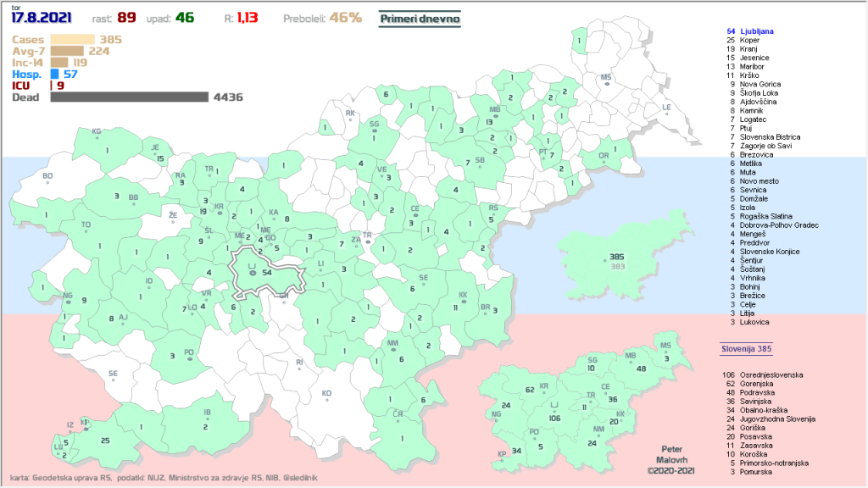
Task: Click the gray Dead bar
Action: click(129, 97)
